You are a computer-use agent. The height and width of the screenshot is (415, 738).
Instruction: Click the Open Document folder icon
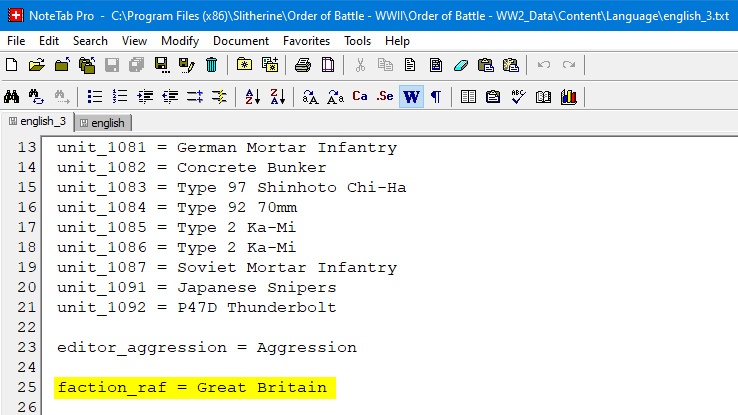click(37, 65)
